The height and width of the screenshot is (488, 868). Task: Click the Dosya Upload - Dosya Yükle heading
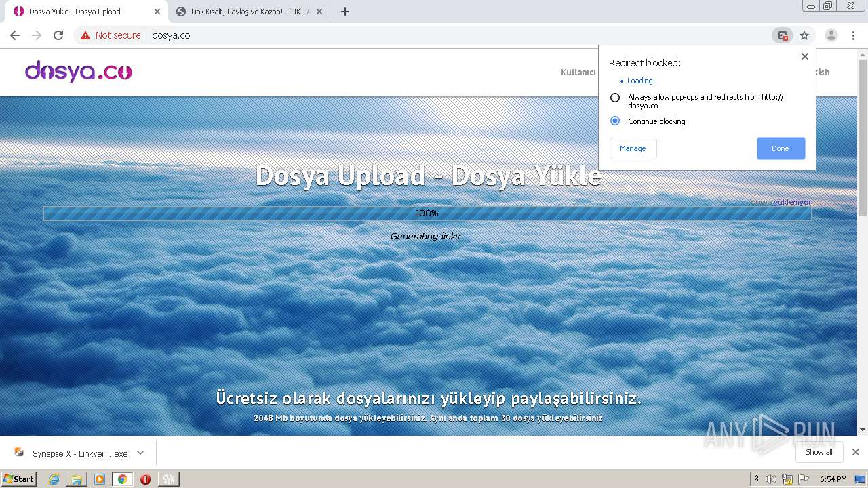coord(428,176)
